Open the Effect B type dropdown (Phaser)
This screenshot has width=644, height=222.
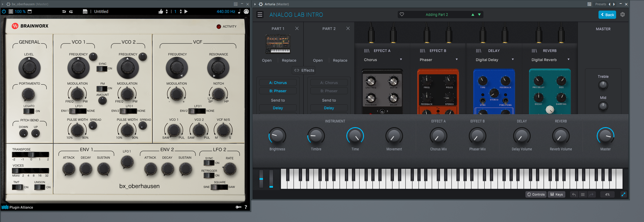click(x=439, y=60)
